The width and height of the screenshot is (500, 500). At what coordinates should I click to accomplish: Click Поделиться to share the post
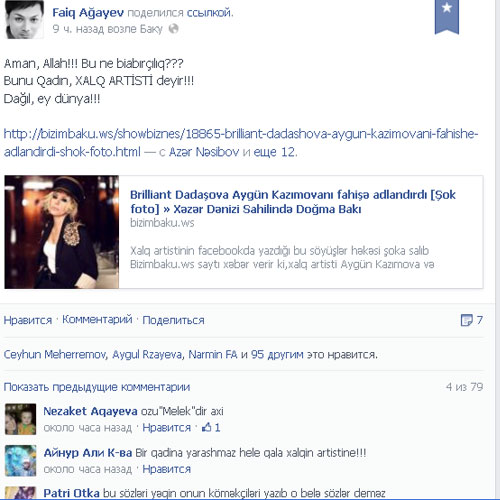coord(173,320)
